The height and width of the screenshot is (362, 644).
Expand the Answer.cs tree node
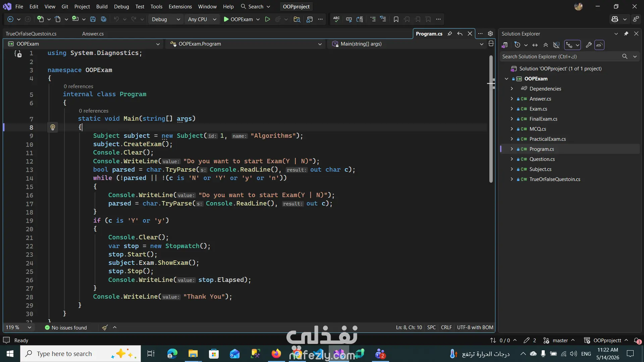(x=512, y=99)
